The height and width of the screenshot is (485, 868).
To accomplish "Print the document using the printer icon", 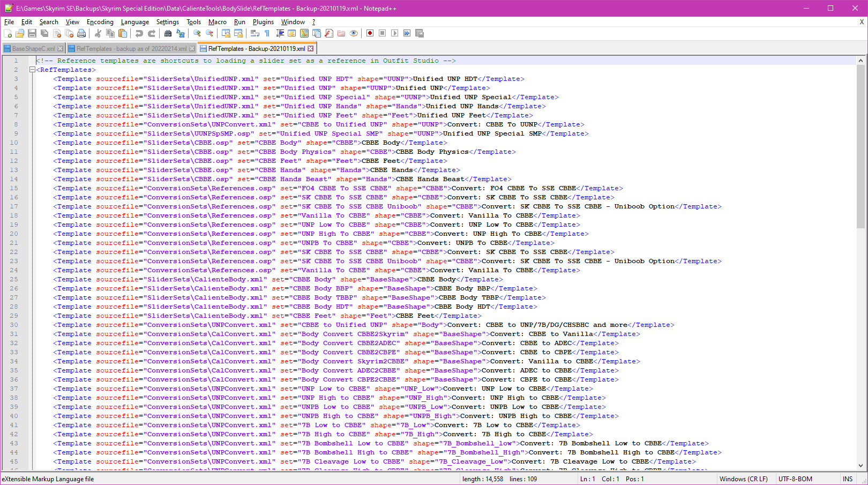I will pos(81,33).
